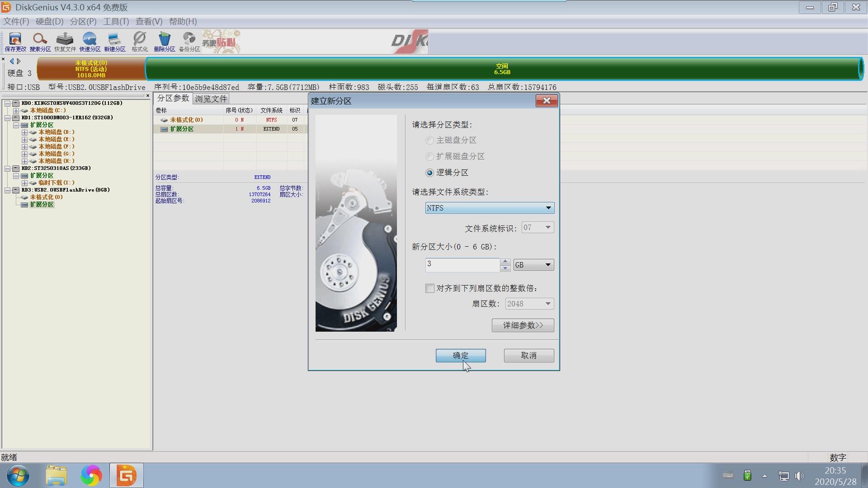Viewport: 868px width, 488px height.
Task: Click the partition size increment arrow
Action: pyautogui.click(x=505, y=261)
